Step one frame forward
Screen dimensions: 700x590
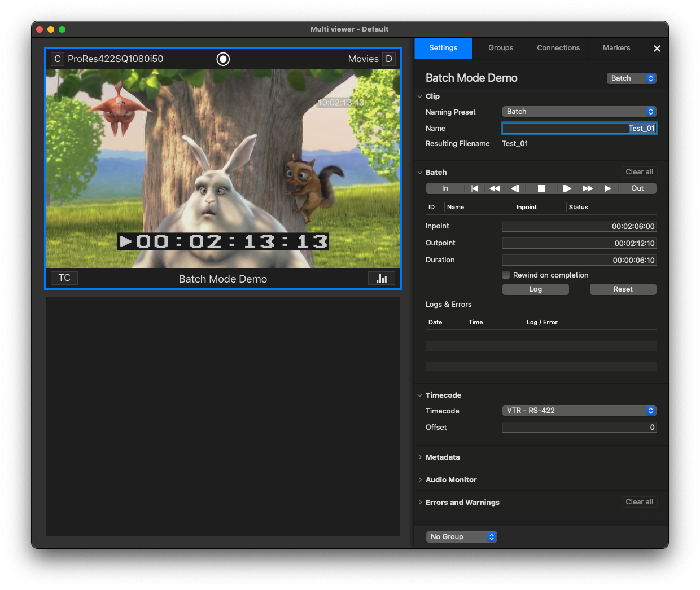[567, 188]
